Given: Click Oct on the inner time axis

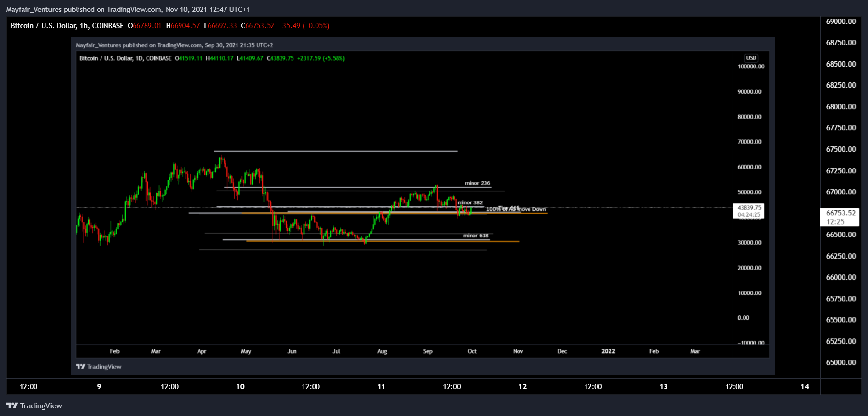Looking at the screenshot, I should point(472,351).
